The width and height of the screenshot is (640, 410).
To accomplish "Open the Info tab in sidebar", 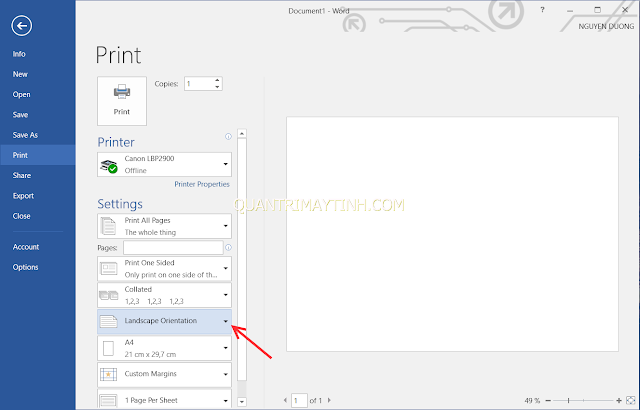I will click(19, 54).
